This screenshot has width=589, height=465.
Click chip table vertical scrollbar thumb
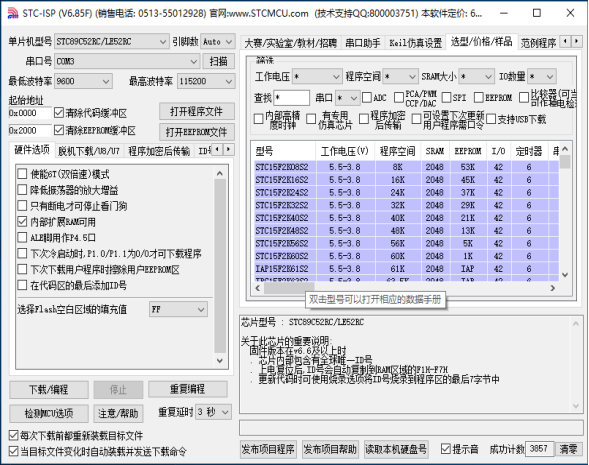[x=565, y=162]
